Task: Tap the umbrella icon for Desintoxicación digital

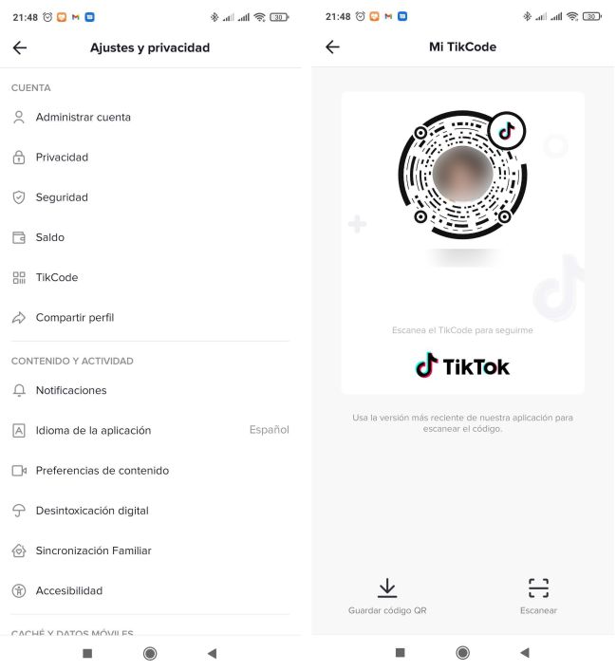Action: pyautogui.click(x=19, y=511)
